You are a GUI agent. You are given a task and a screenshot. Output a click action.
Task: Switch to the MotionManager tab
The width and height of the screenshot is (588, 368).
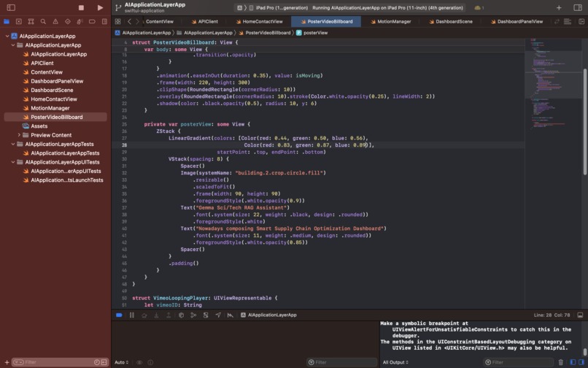(391, 21)
